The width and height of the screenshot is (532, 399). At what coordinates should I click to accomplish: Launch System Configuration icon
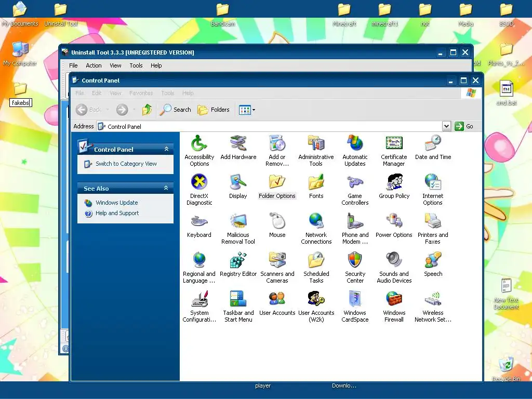[x=199, y=307]
